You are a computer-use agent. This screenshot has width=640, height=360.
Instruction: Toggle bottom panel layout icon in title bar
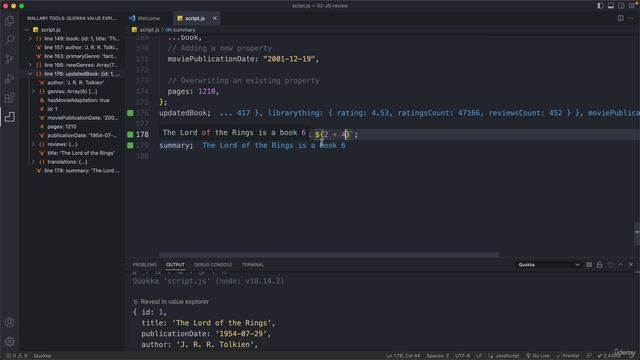coord(611,6)
